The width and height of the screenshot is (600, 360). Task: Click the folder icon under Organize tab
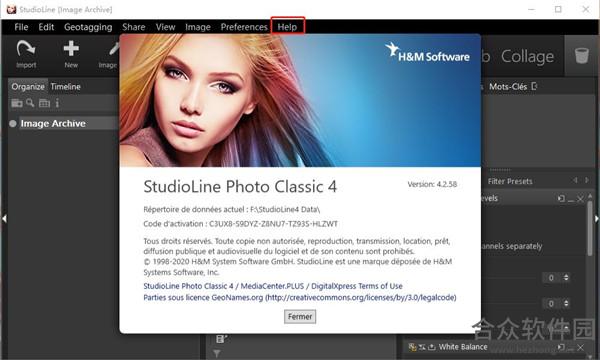[x=16, y=103]
